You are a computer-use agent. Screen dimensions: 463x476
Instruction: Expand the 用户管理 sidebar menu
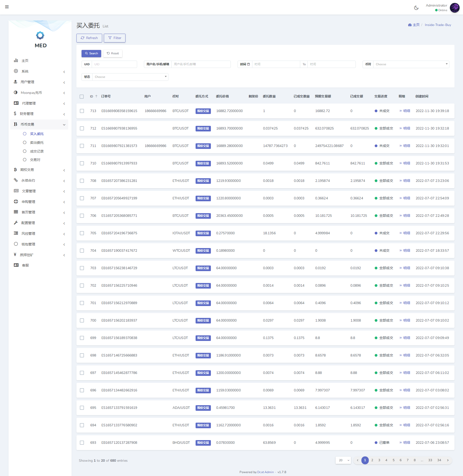[39, 82]
